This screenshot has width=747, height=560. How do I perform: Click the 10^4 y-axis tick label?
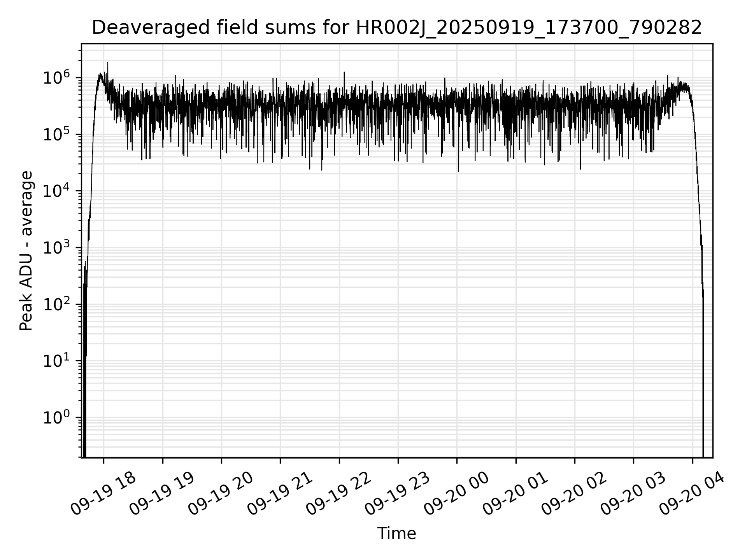[57, 191]
